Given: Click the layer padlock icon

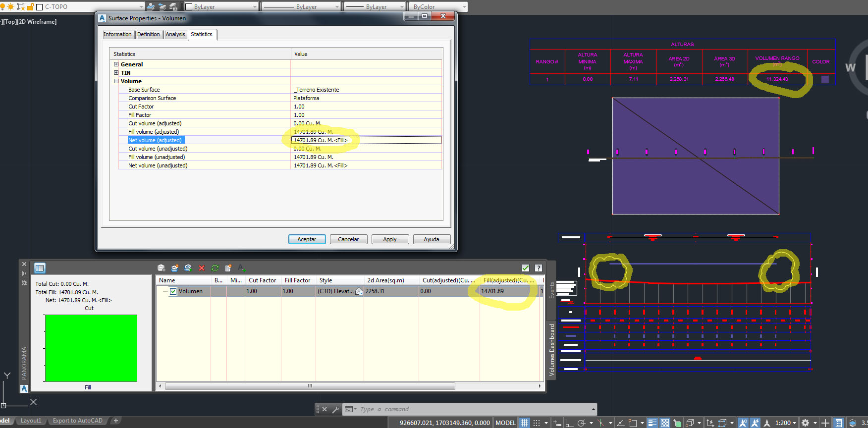Looking at the screenshot, I should pos(30,6).
